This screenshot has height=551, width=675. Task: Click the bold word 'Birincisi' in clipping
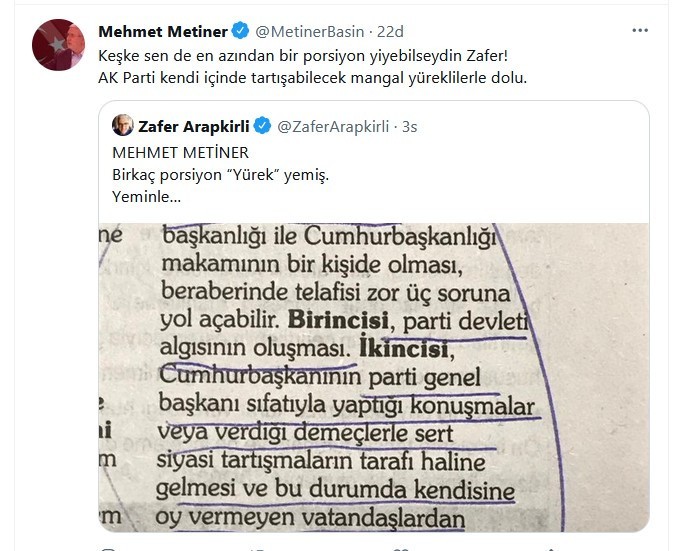tap(338, 320)
